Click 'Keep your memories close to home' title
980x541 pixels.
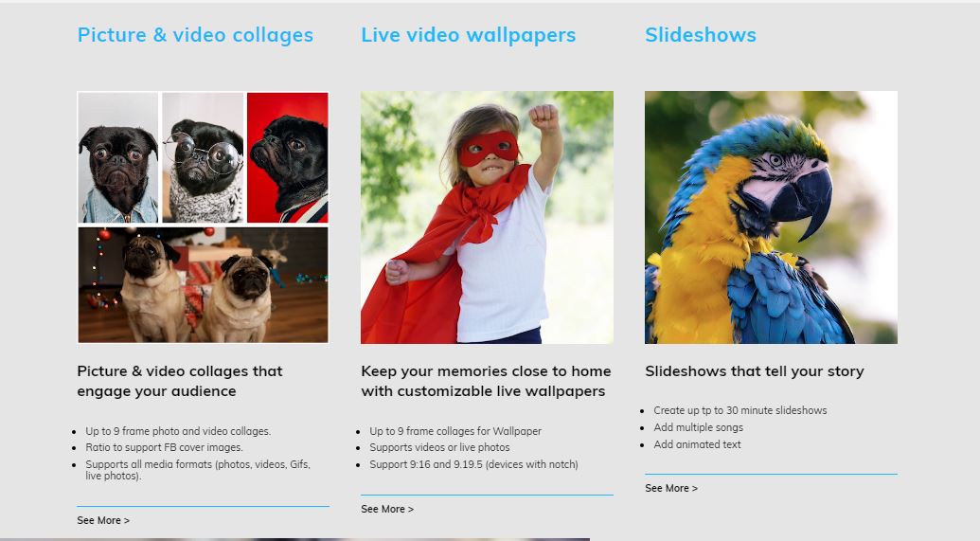click(x=486, y=381)
